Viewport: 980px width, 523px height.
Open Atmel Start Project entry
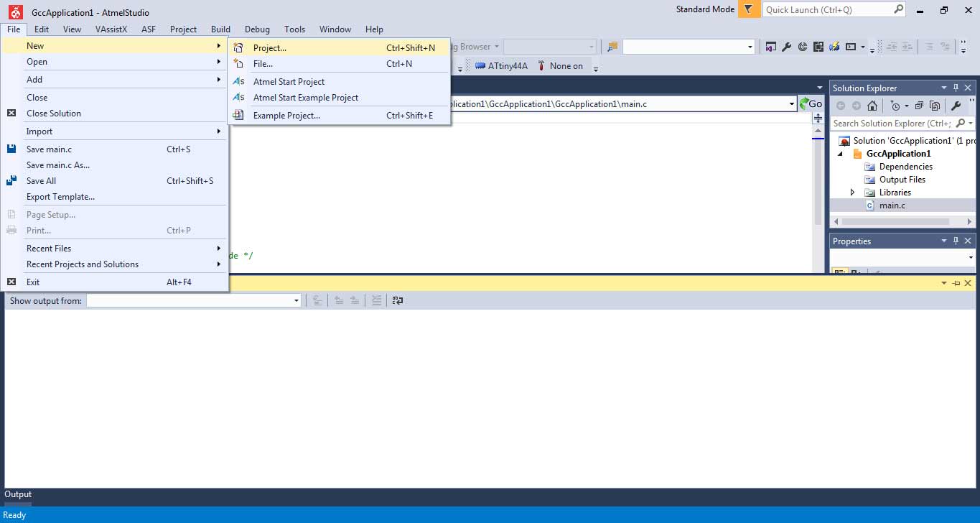tap(339, 81)
